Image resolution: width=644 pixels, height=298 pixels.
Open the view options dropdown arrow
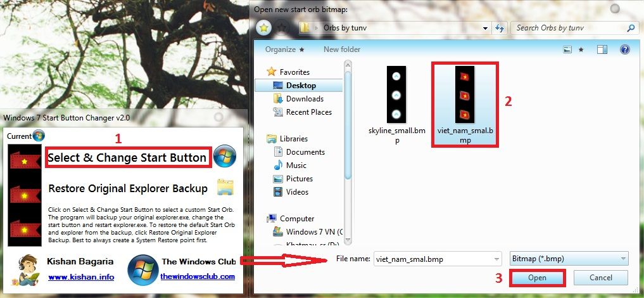point(581,49)
